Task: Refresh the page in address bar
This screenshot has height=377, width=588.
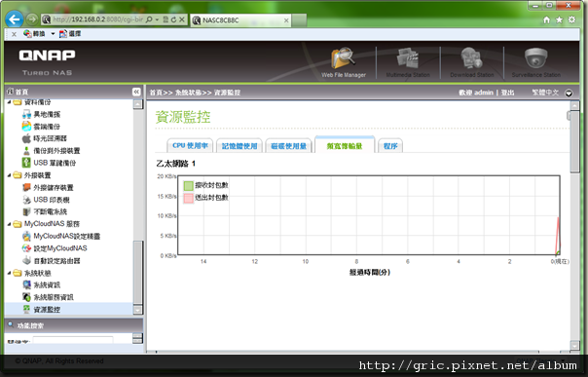Action: pos(173,19)
